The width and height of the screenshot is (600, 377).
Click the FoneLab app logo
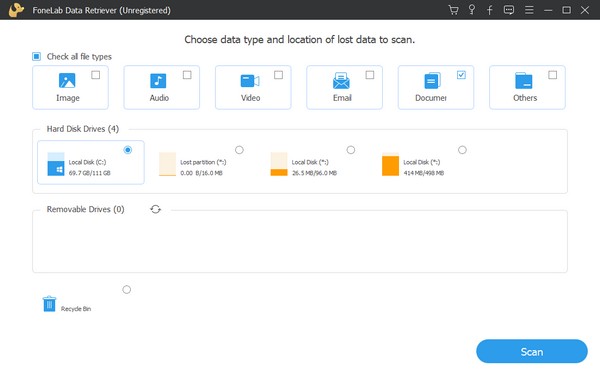pyautogui.click(x=16, y=10)
